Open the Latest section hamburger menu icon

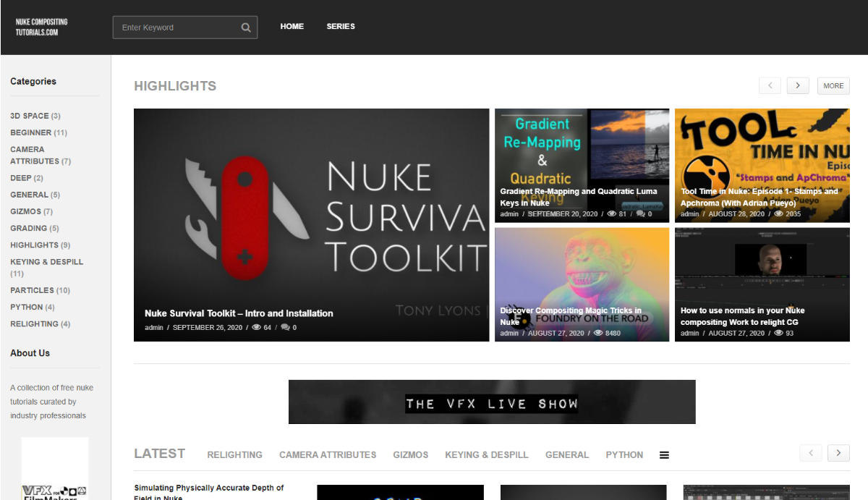click(664, 455)
